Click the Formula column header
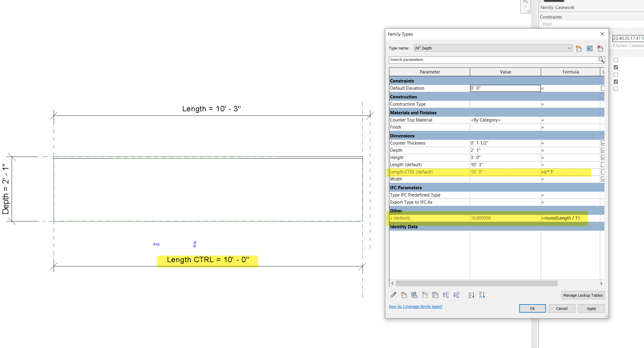 click(x=570, y=72)
